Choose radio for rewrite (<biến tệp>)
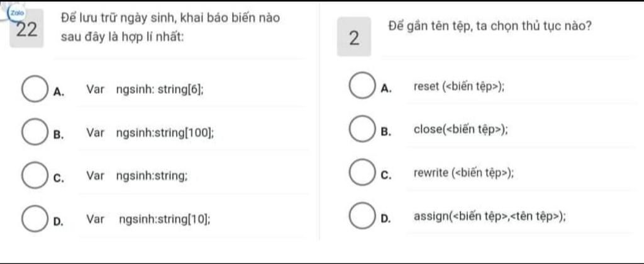 point(362,173)
